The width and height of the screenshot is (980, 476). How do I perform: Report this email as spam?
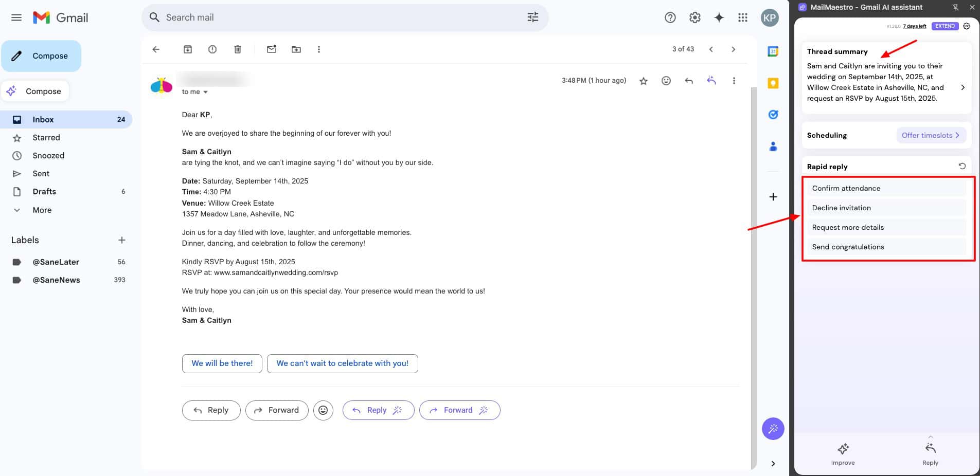click(212, 49)
